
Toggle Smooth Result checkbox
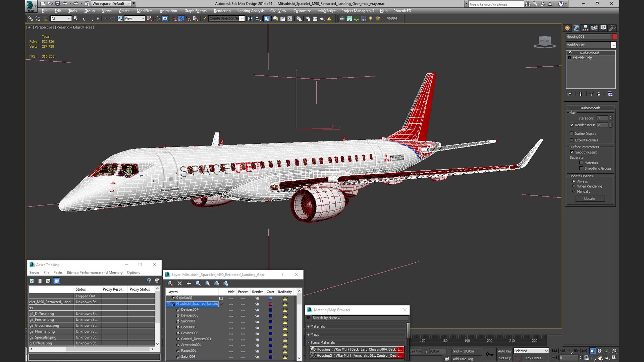(x=572, y=152)
